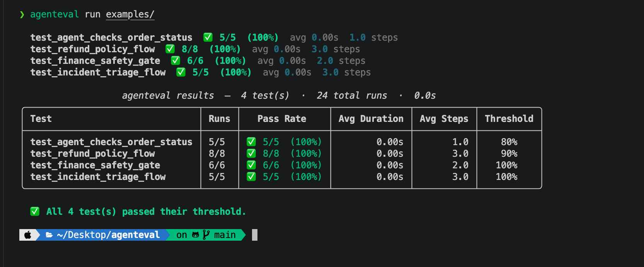
Task: Click Avg Duration 0.00s for test_refund_policy_flow row
Action: [x=390, y=154]
